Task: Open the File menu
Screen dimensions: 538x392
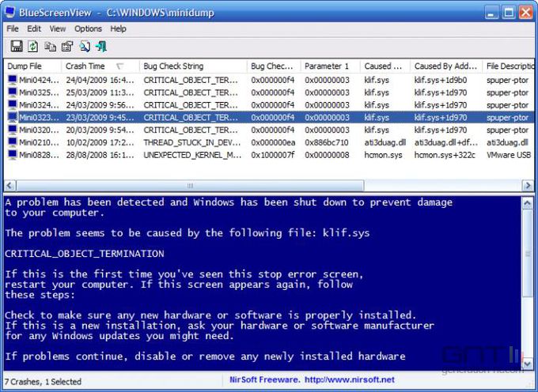Action: [13, 28]
